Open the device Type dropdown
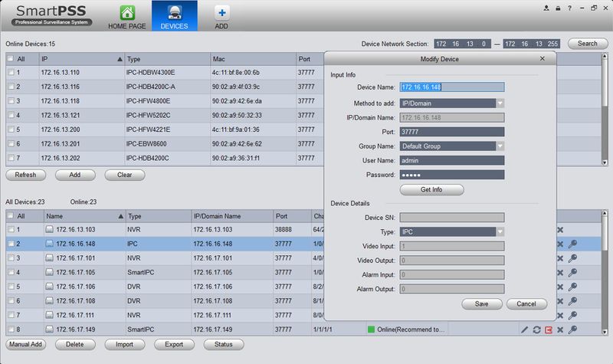 (499, 231)
